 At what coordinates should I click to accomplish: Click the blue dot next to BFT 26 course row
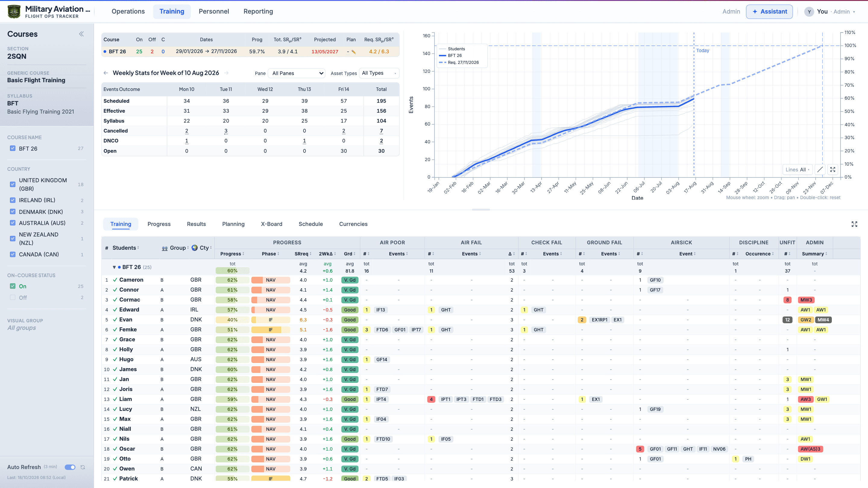click(105, 52)
